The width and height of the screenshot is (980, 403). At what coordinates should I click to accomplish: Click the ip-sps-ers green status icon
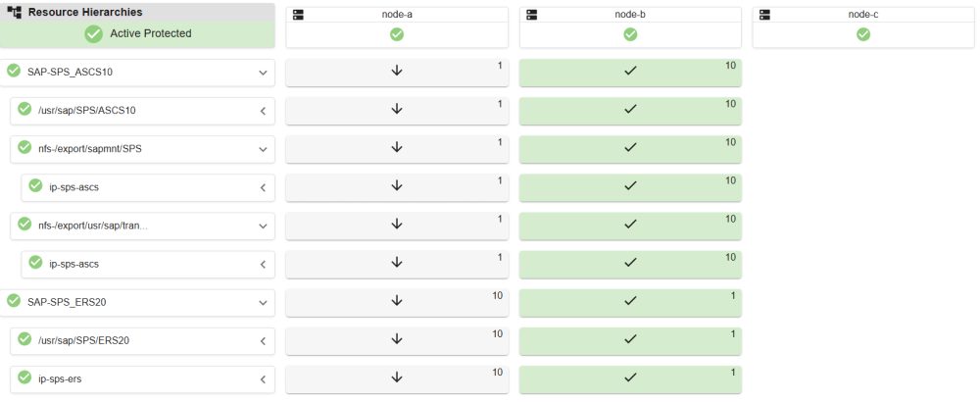point(24,378)
